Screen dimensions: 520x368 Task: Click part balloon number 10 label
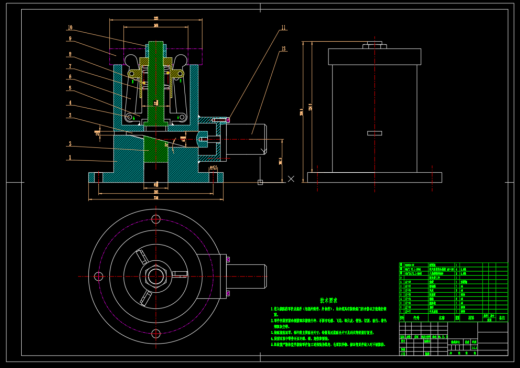pyautogui.click(x=70, y=28)
